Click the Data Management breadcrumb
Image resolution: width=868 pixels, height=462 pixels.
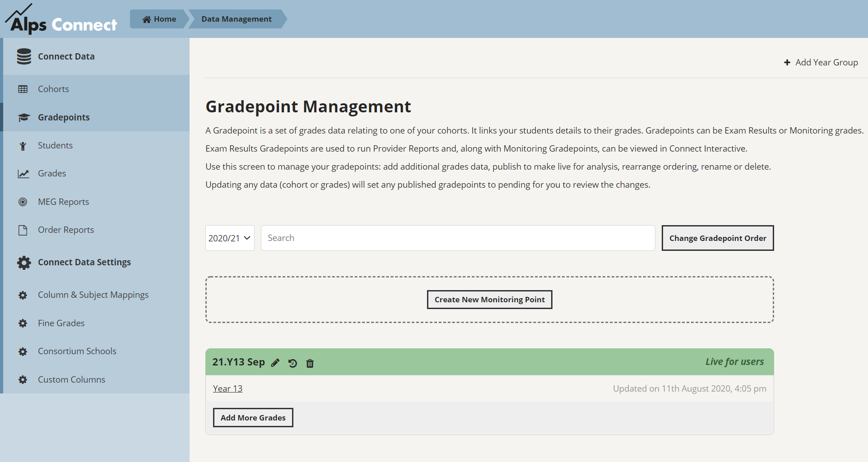click(237, 19)
